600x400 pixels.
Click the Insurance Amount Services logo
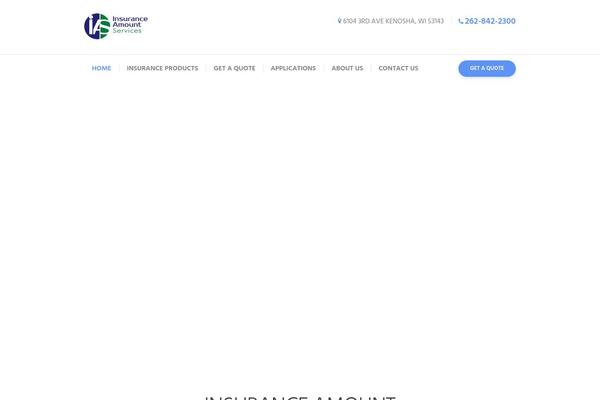pos(116,26)
